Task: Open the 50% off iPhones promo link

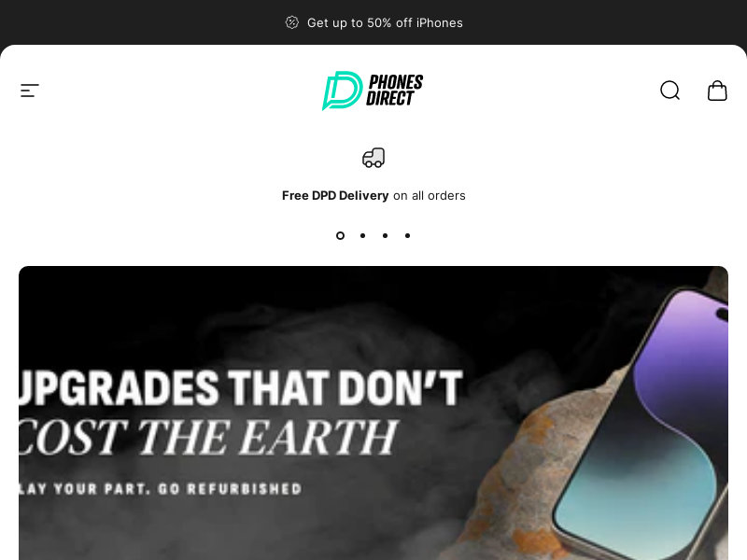Action: (x=385, y=22)
